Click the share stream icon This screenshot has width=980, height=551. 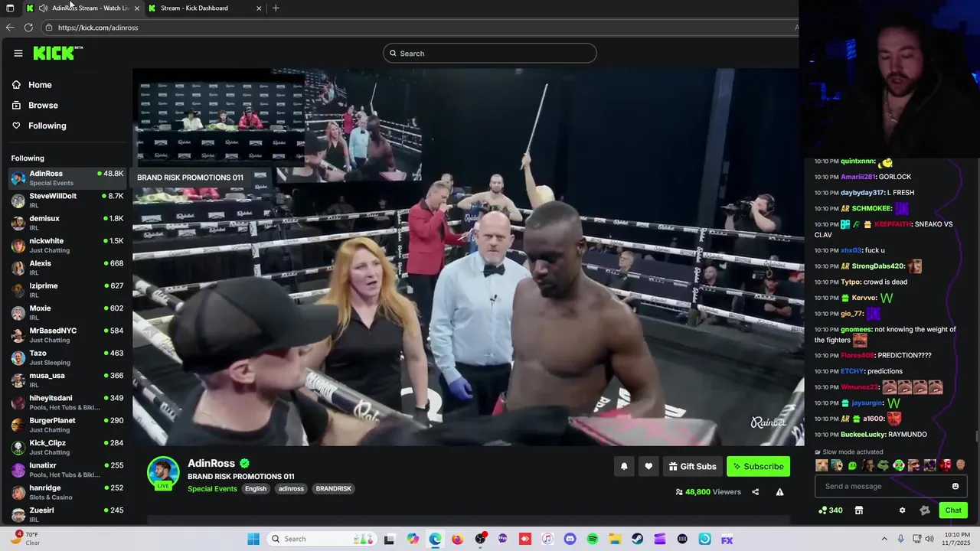tap(755, 492)
